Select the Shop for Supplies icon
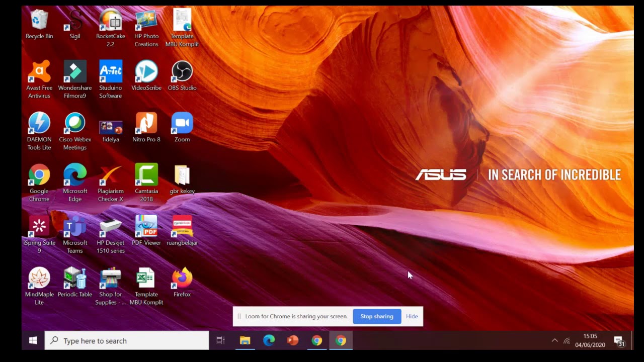 [111, 287]
